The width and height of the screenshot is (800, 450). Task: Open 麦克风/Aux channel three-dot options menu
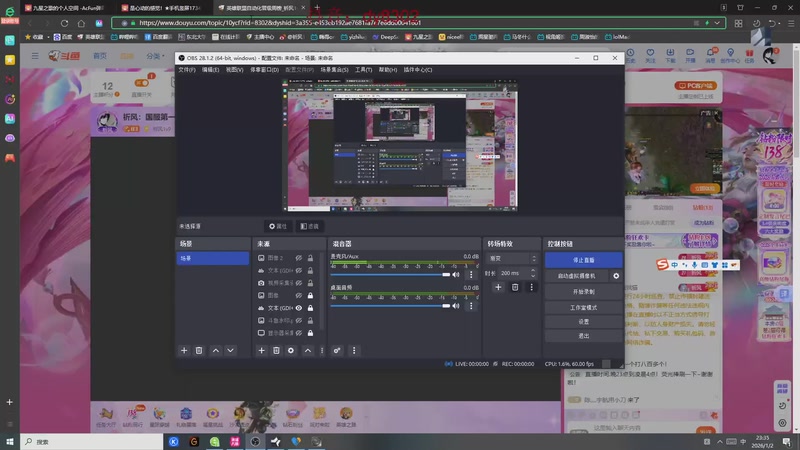471,274
